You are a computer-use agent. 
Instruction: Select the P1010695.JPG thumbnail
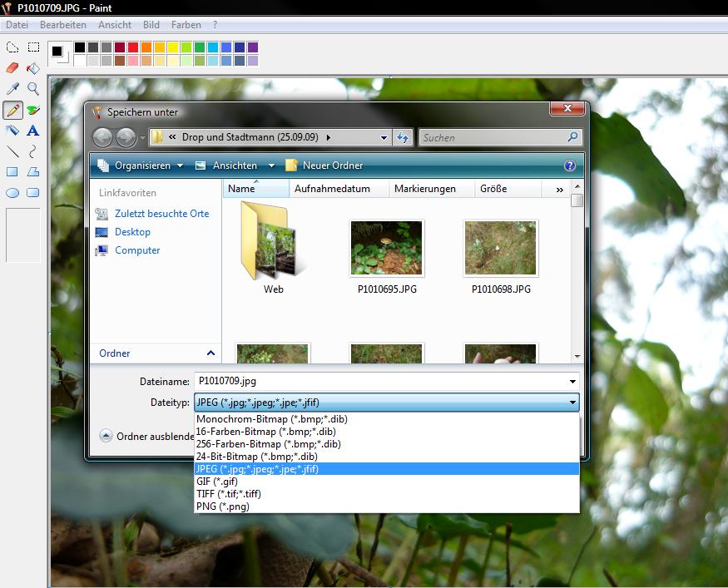point(386,249)
